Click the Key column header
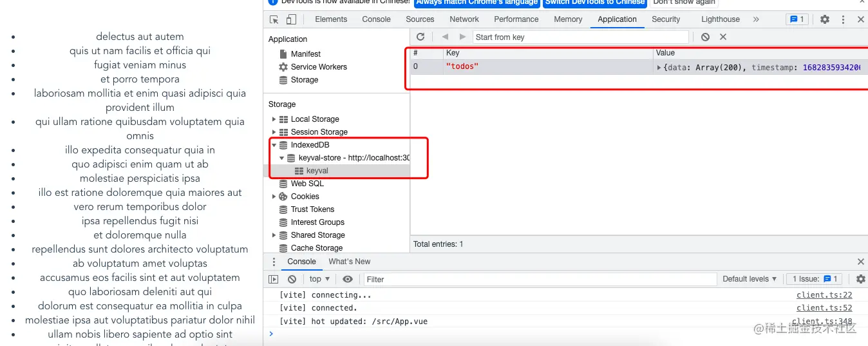868x346 pixels. point(548,53)
